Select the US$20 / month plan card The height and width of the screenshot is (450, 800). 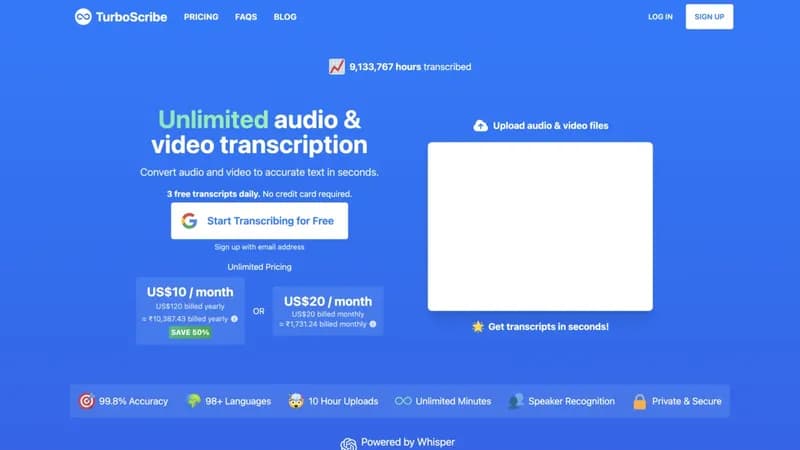pos(328,311)
